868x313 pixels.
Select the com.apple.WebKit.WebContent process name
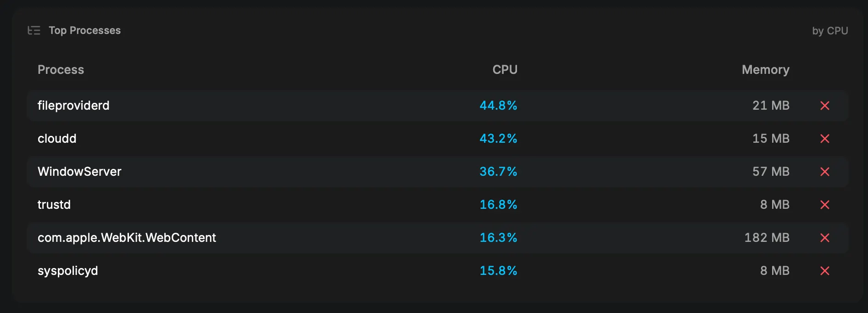click(127, 238)
